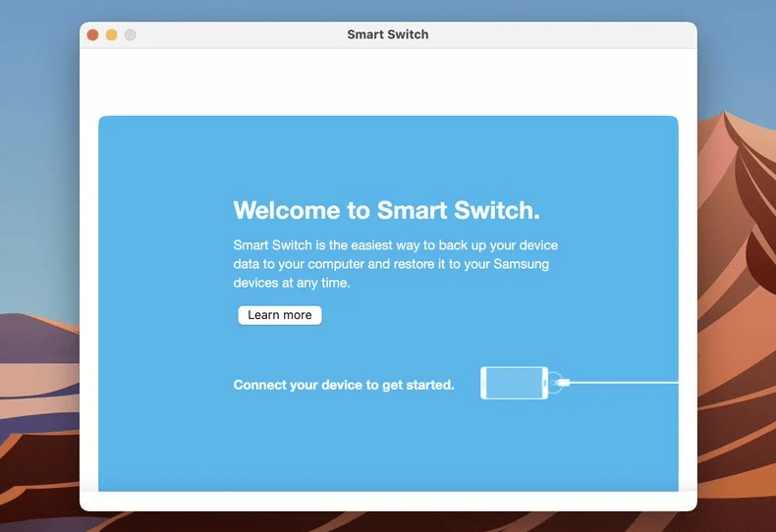The image size is (776, 532).
Task: Click the "Welcome to Smart Switch." heading
Action: point(386,210)
